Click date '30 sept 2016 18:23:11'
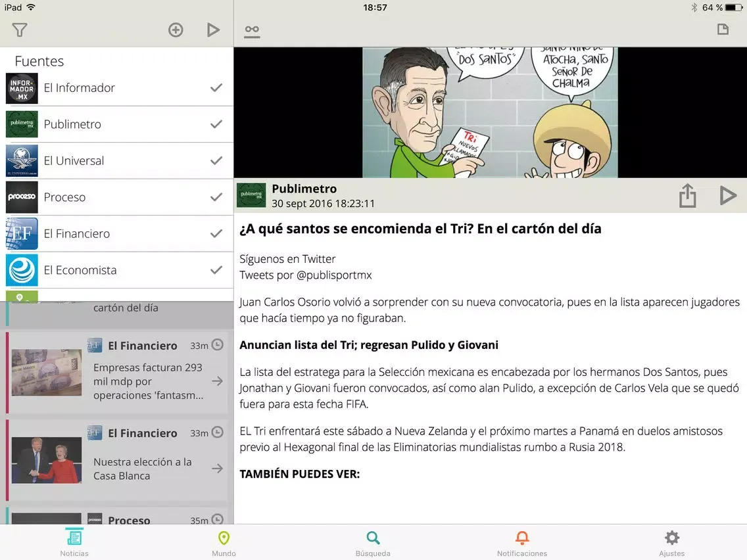 click(323, 204)
